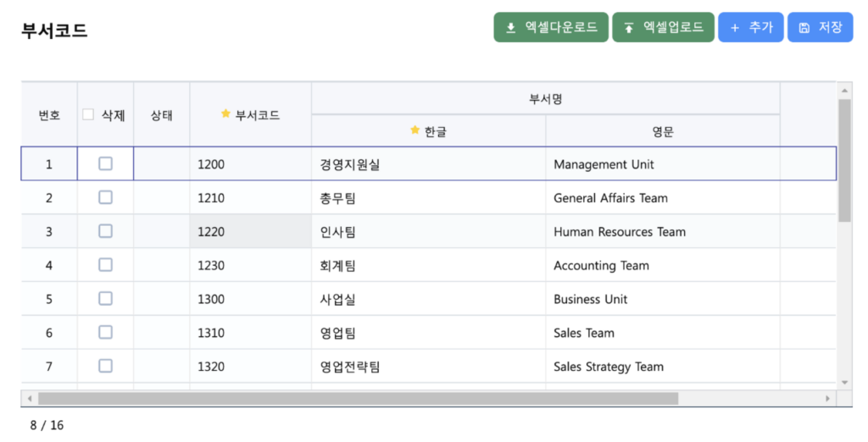The height and width of the screenshot is (442, 868).
Task: Select the 경영지원실 name cell
Action: tap(428, 164)
